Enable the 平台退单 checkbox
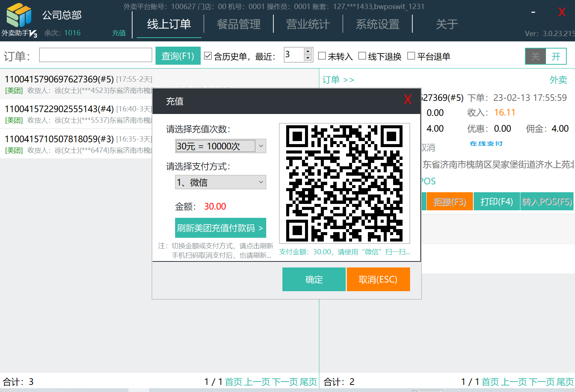Viewport: 575px width, 392px height. pyautogui.click(x=411, y=56)
